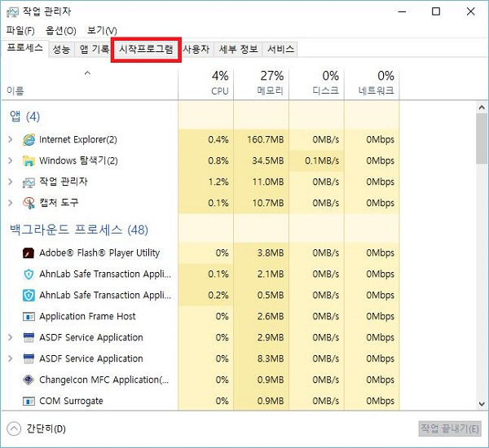489x448 pixels.
Task: Switch to the 세부 정보 tab
Action: point(238,49)
